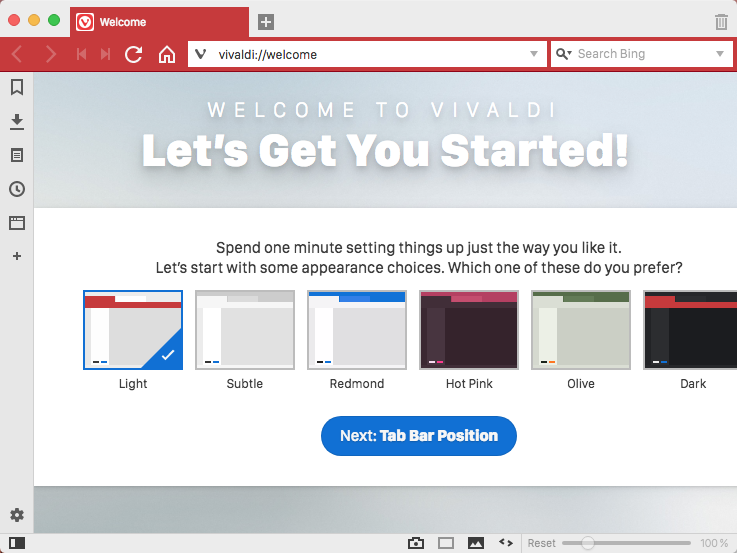
Task: Open the Bookmarks panel
Action: (17, 87)
